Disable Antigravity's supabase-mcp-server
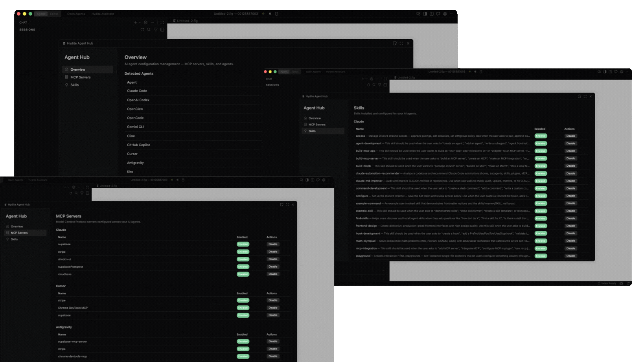Image resolution: width=644 pixels, height=362 pixels. click(x=273, y=342)
